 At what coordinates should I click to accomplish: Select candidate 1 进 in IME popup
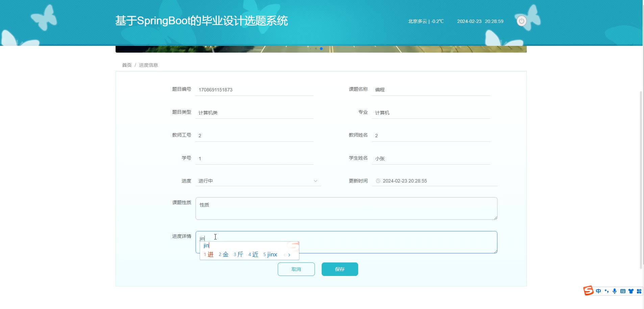point(209,254)
